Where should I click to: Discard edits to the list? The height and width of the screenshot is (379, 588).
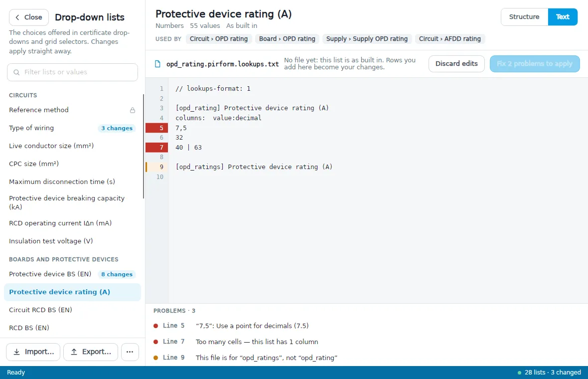[x=456, y=64]
